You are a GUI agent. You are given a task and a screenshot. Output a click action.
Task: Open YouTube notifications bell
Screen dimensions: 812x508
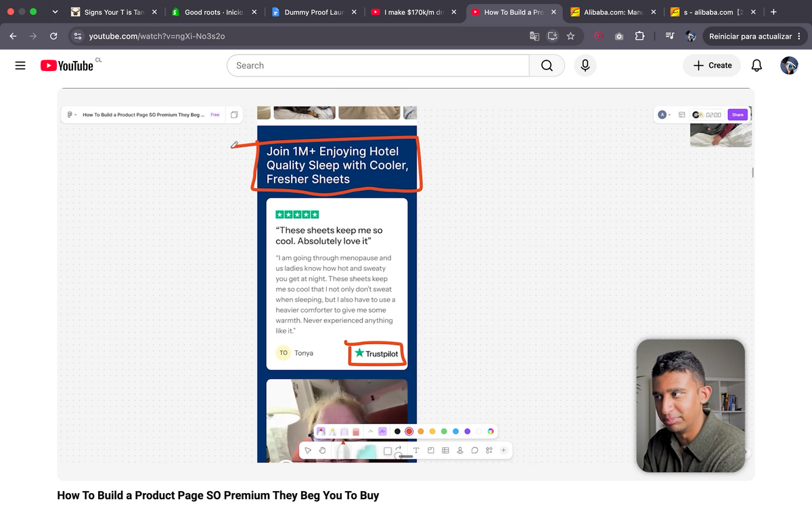point(757,66)
